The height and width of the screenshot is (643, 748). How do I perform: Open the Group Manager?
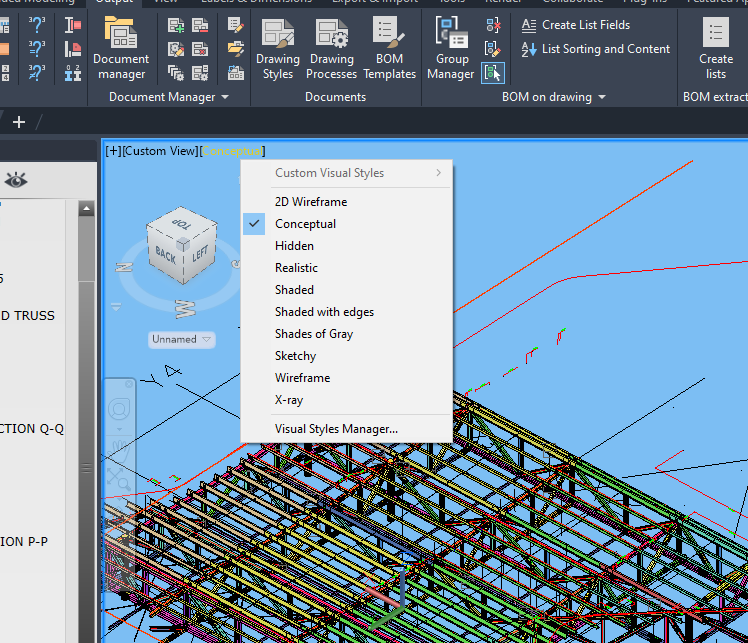(451, 48)
